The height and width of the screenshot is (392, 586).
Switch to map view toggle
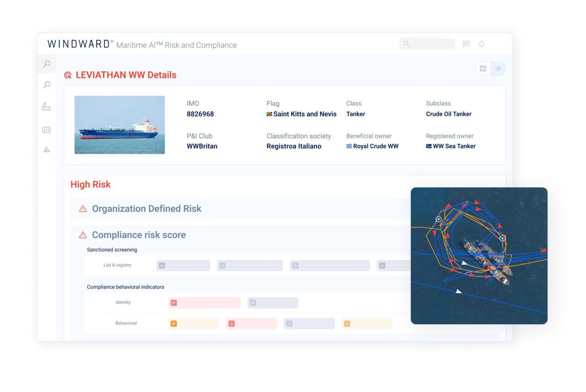pos(483,69)
